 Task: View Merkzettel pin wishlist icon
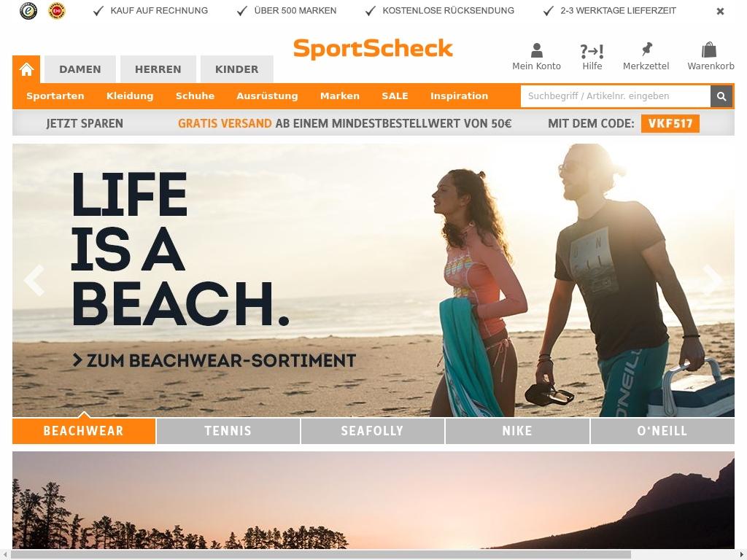(x=646, y=49)
